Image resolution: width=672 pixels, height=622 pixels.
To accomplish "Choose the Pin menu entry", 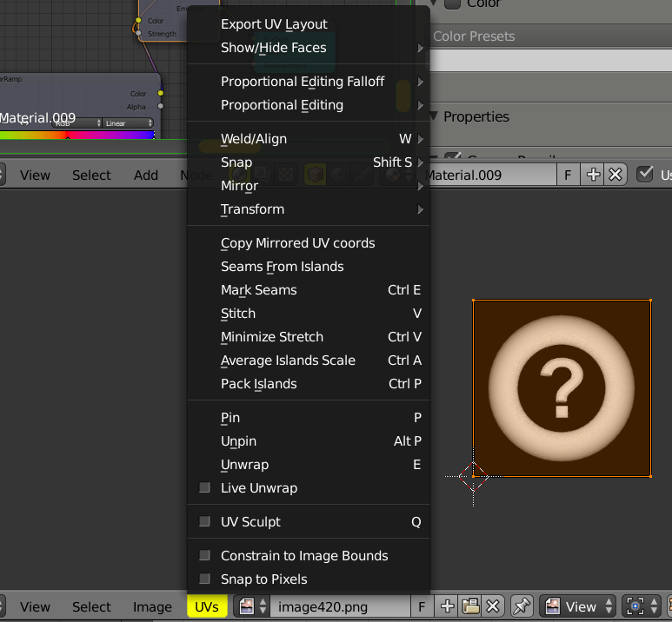I will pos(309,418).
